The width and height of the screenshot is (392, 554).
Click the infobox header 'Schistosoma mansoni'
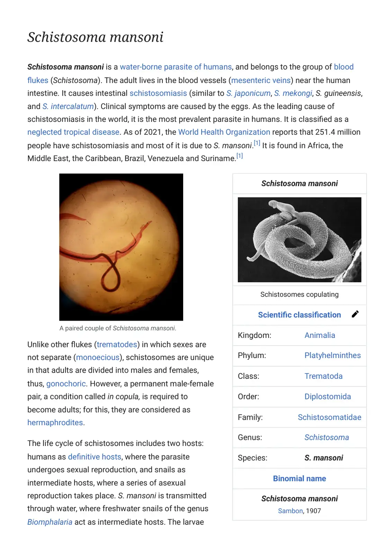[300, 184]
